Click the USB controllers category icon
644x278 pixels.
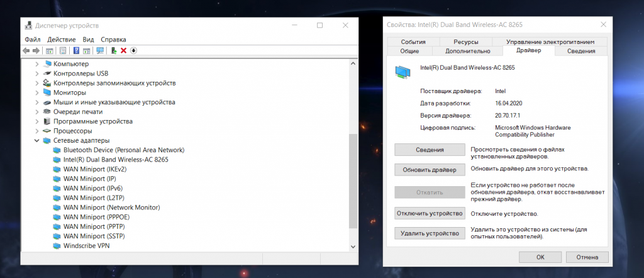click(47, 74)
